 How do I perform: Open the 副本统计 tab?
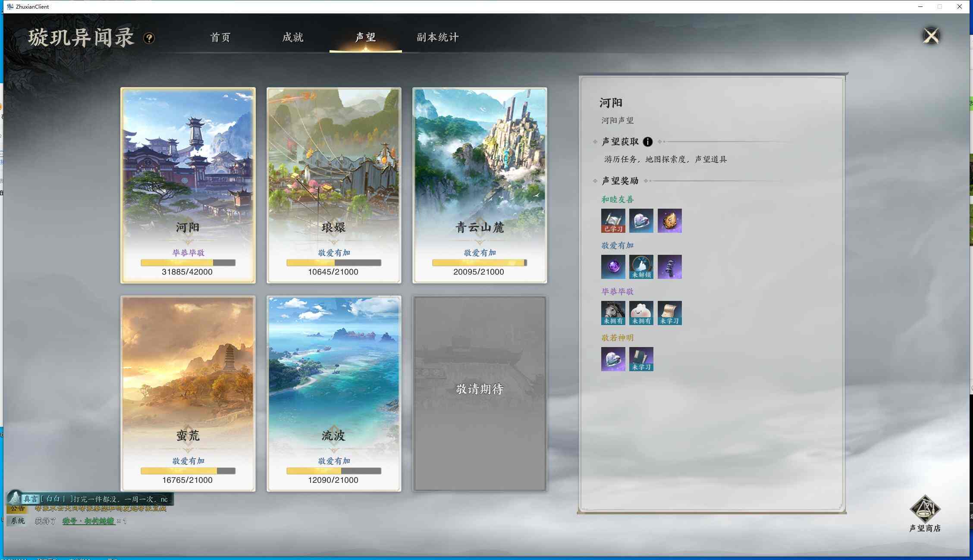[x=437, y=38]
